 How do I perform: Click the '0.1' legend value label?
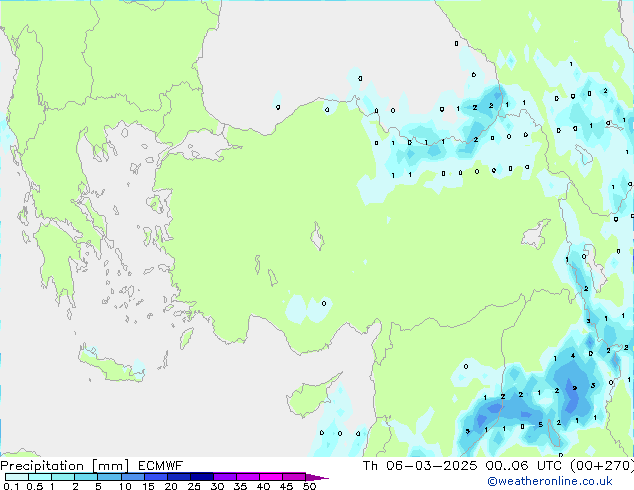[11, 486]
